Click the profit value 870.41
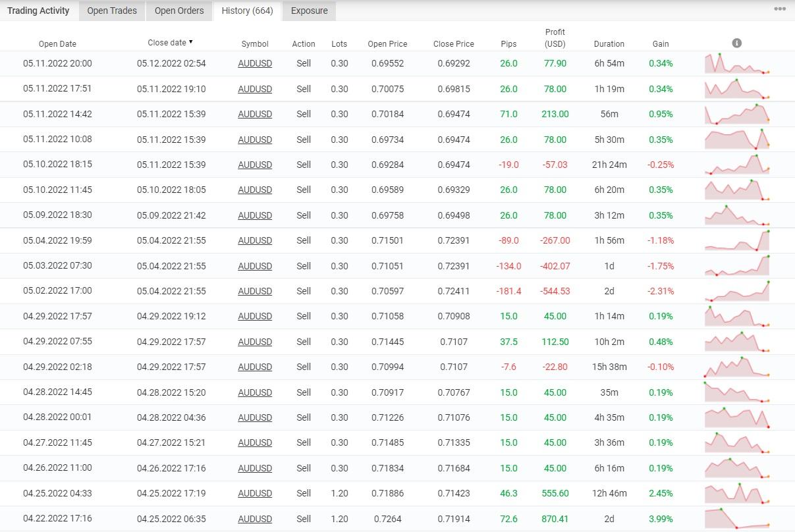 click(555, 519)
